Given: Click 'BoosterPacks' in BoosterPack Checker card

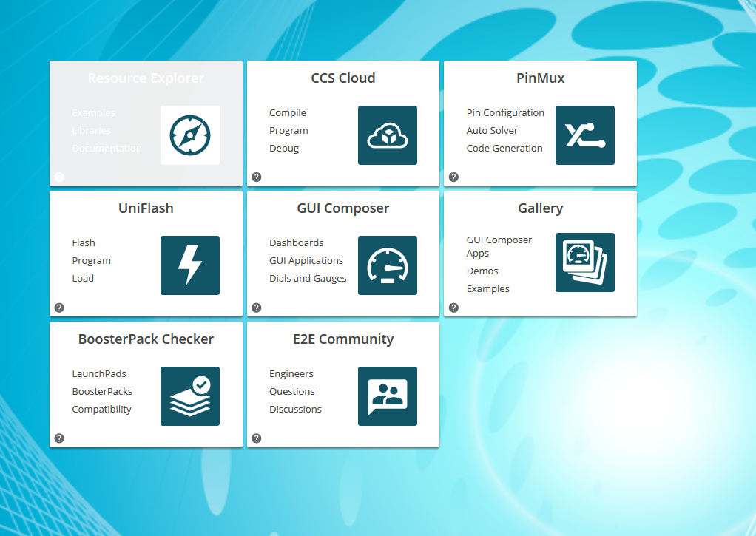Looking at the screenshot, I should [102, 391].
